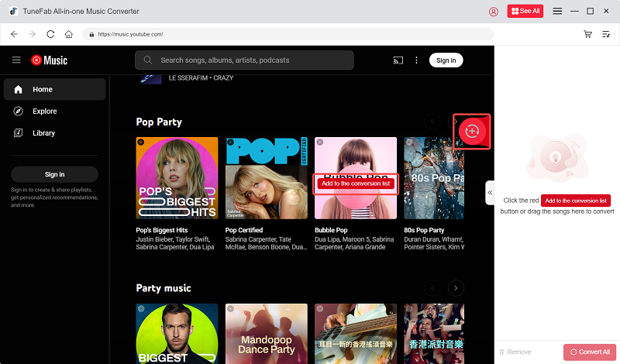Click the browser forward arrow
The image size is (620, 364).
(x=33, y=34)
